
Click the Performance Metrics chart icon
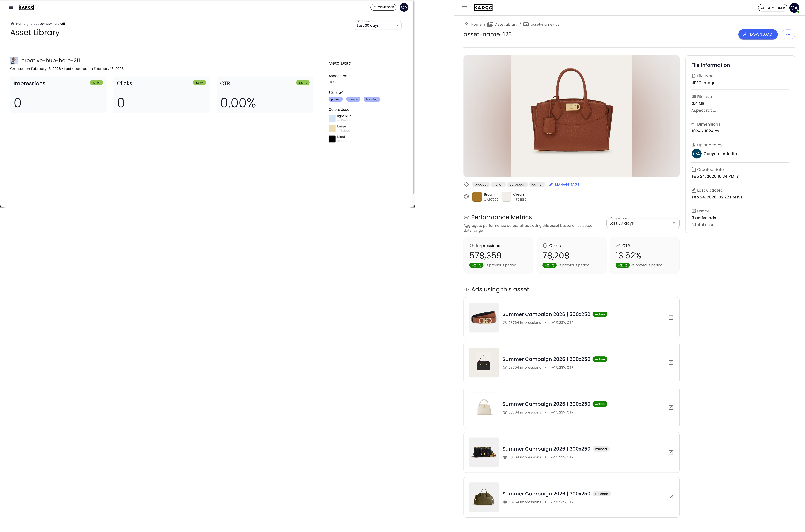466,217
